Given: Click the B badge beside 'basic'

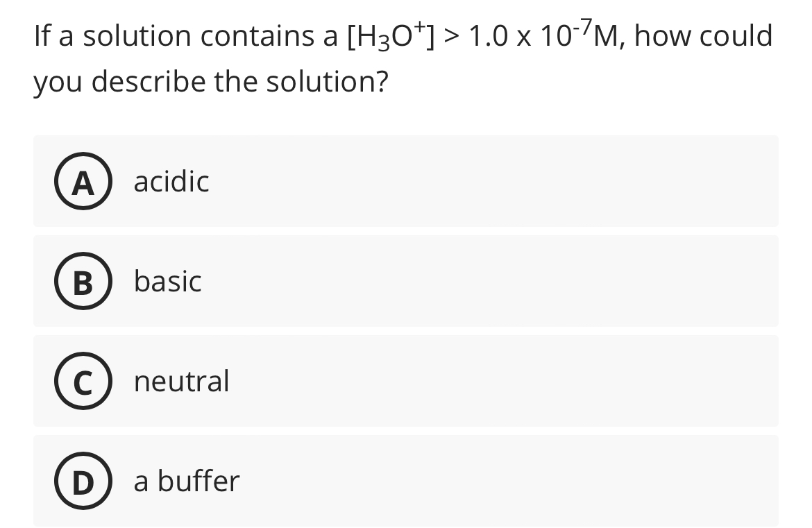Looking at the screenshot, I should [x=83, y=281].
